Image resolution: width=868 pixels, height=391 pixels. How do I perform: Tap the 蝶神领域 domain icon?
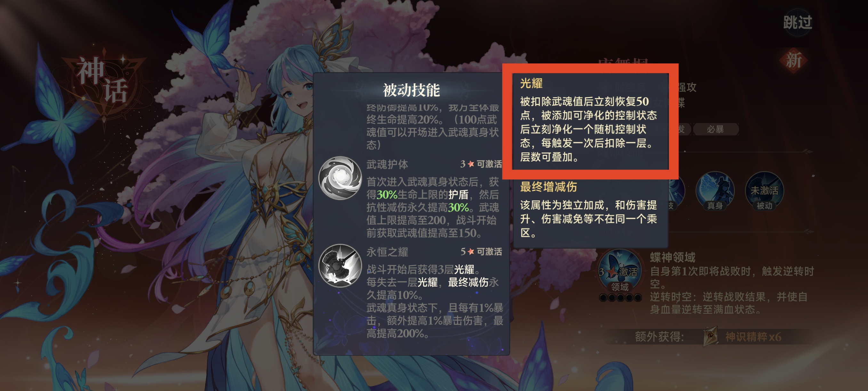(620, 270)
